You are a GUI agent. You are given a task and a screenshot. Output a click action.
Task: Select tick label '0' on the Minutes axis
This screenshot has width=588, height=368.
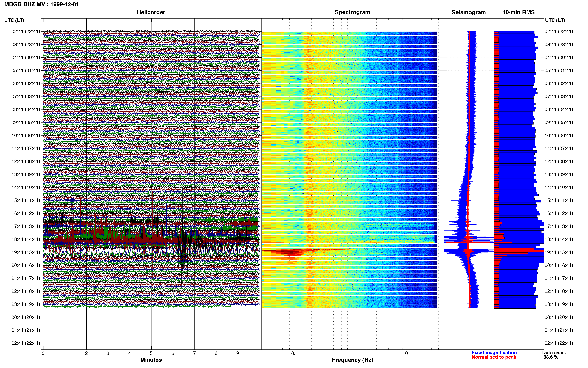point(43,353)
